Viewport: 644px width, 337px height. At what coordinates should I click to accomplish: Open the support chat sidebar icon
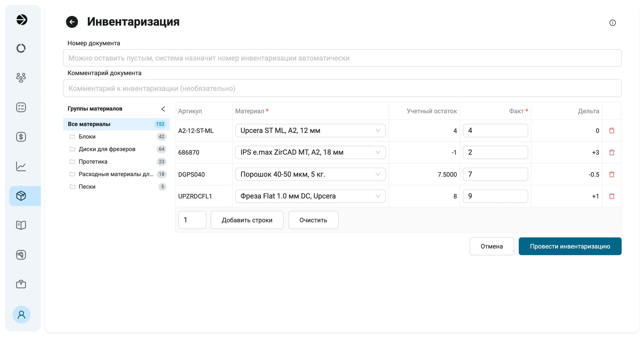point(21,255)
